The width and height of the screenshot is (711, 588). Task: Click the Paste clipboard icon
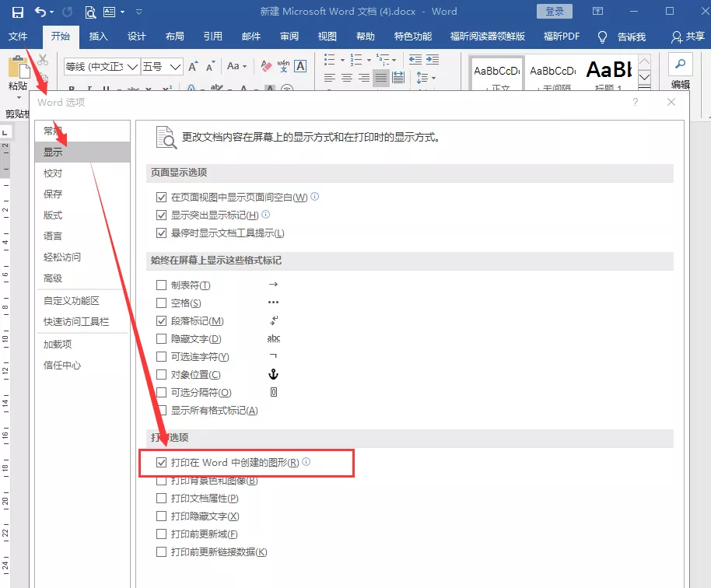point(19,67)
